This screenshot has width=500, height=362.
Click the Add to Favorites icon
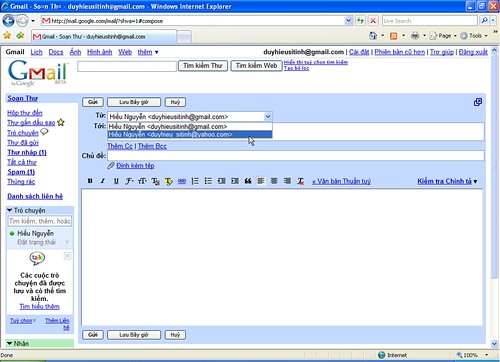[x=20, y=35]
